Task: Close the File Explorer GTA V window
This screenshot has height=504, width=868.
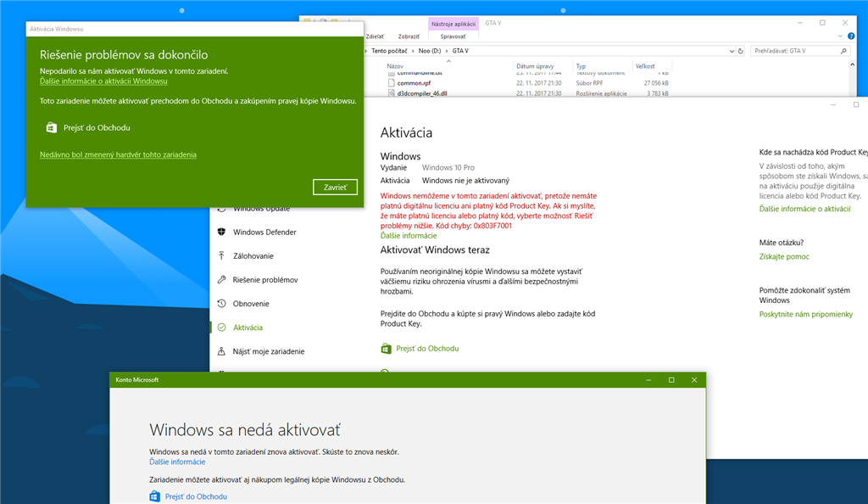Action: (845, 23)
